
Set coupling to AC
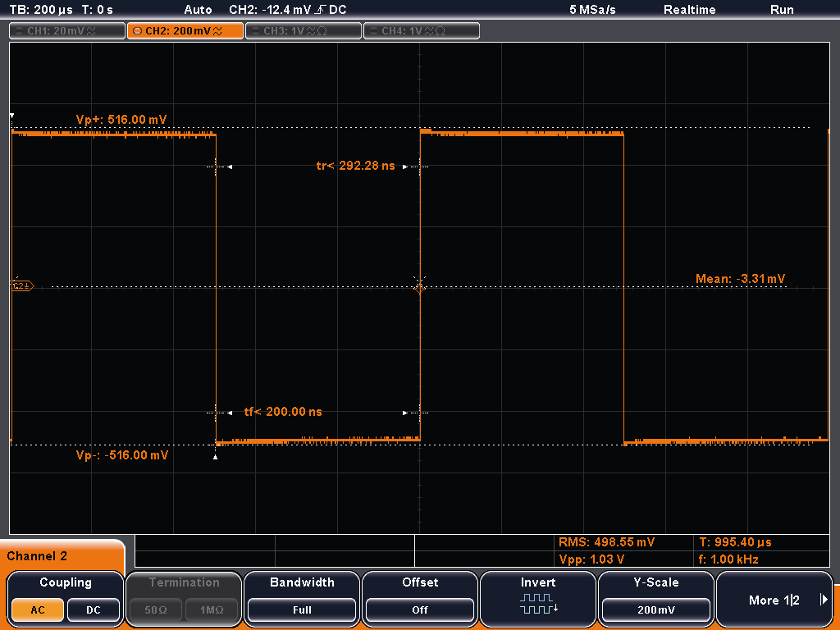point(38,610)
